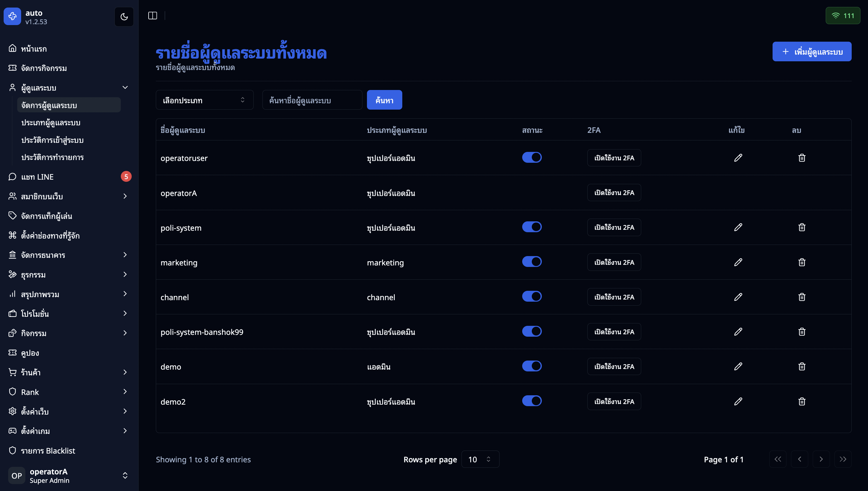Click the sidebar collapse panel icon
The height and width of the screenshot is (491, 868).
click(153, 15)
